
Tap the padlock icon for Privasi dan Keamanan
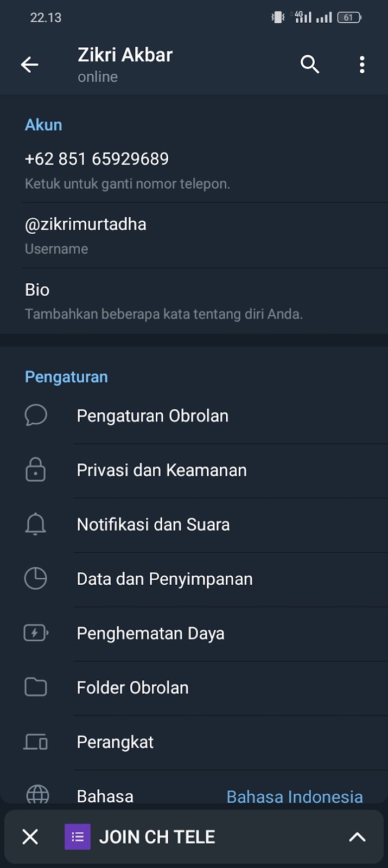36,470
